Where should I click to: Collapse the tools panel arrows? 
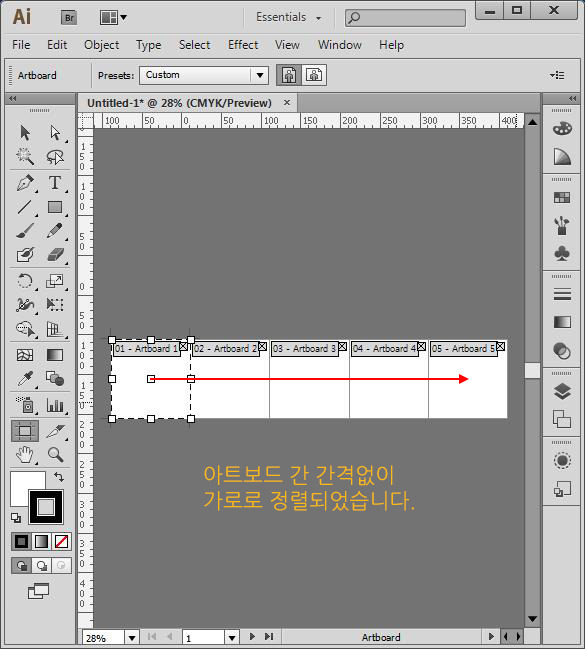pos(12,99)
